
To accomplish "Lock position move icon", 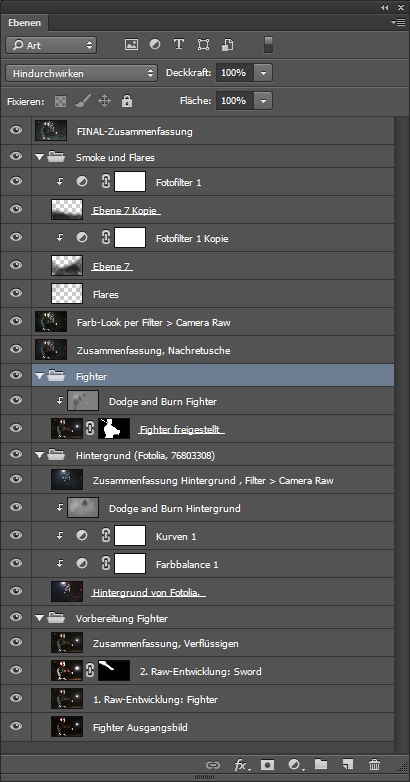I will [x=104, y=101].
